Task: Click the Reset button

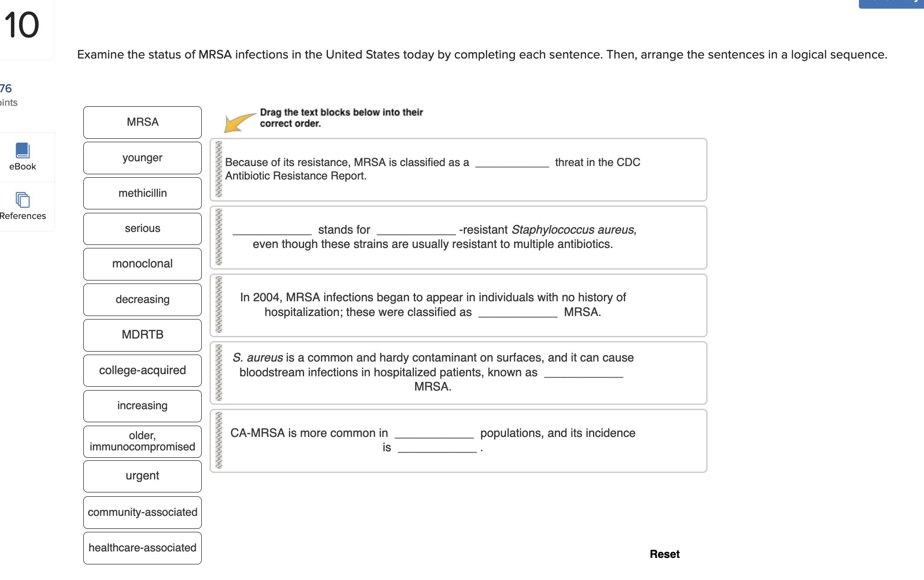Action: 664,554
